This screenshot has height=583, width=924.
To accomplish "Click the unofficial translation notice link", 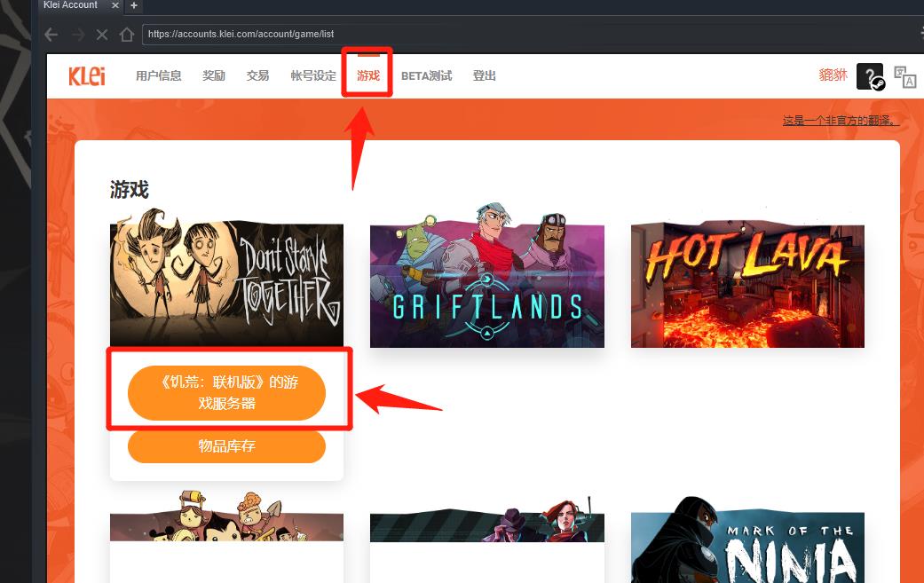I will 840,121.
